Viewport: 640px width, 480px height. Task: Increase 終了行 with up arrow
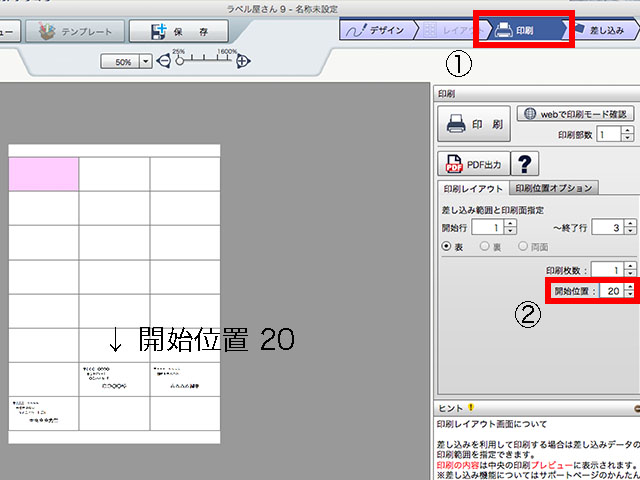(x=631, y=223)
